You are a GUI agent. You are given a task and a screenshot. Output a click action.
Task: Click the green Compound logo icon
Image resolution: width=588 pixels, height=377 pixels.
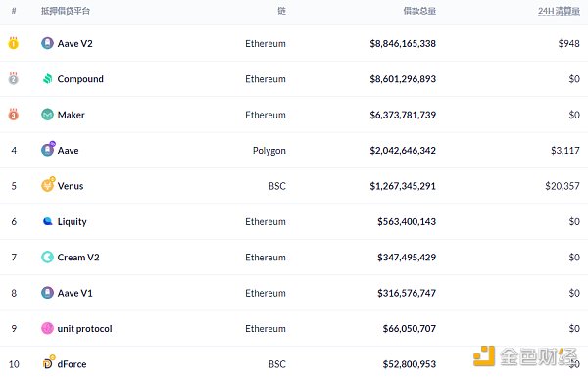(48, 78)
